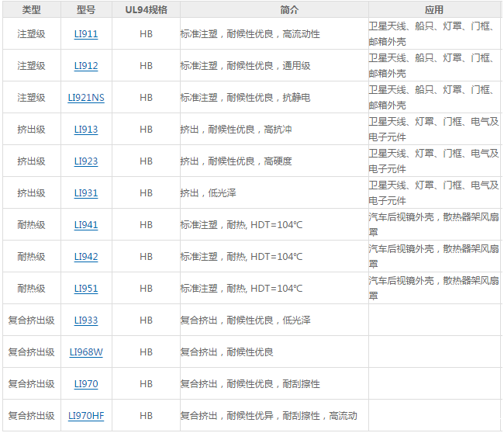The image size is (504, 433).
Task: Open the LI951 model link
Action: [x=86, y=289]
